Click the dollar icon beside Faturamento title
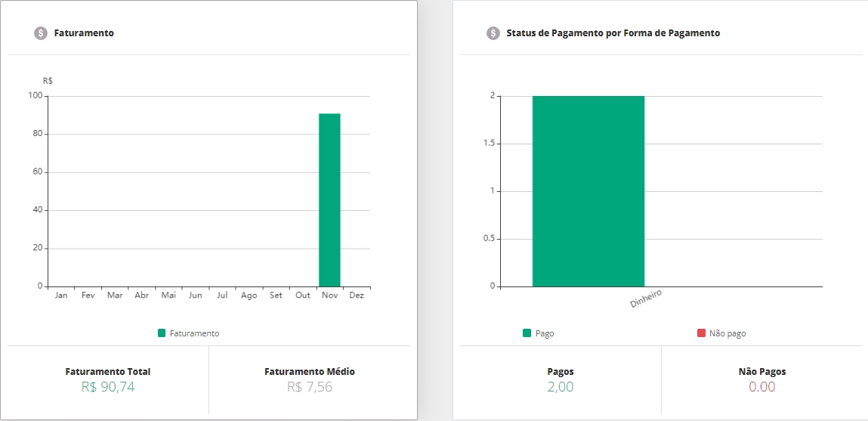 (x=41, y=33)
